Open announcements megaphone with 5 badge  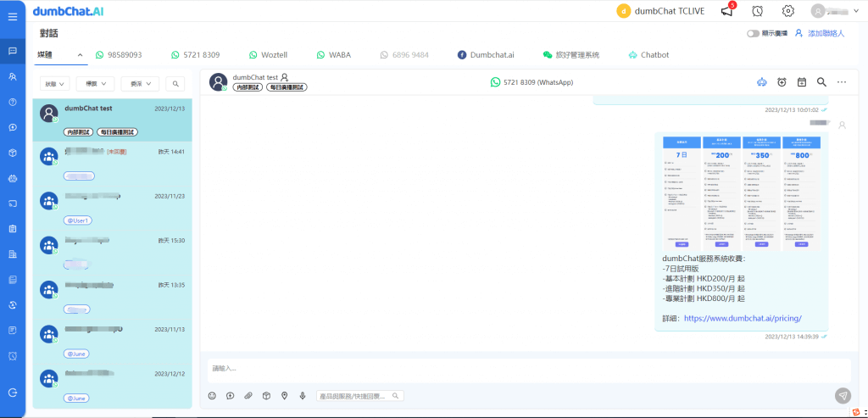(727, 10)
